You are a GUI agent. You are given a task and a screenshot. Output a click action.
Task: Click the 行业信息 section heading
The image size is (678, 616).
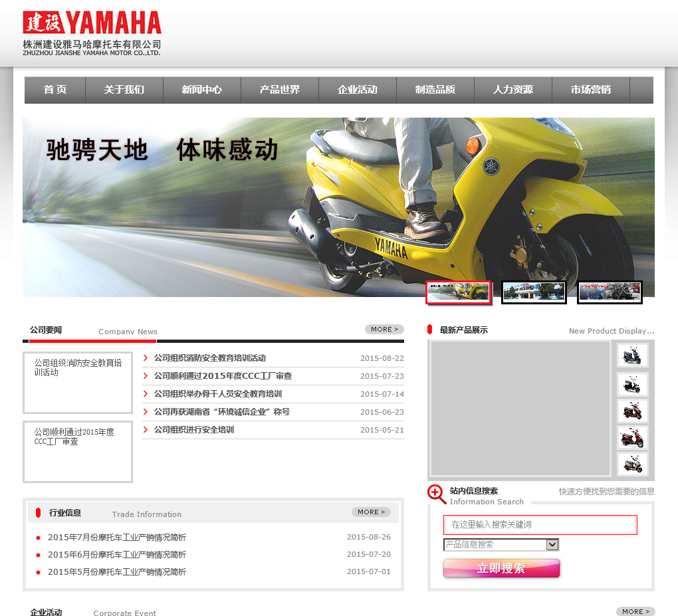65,513
